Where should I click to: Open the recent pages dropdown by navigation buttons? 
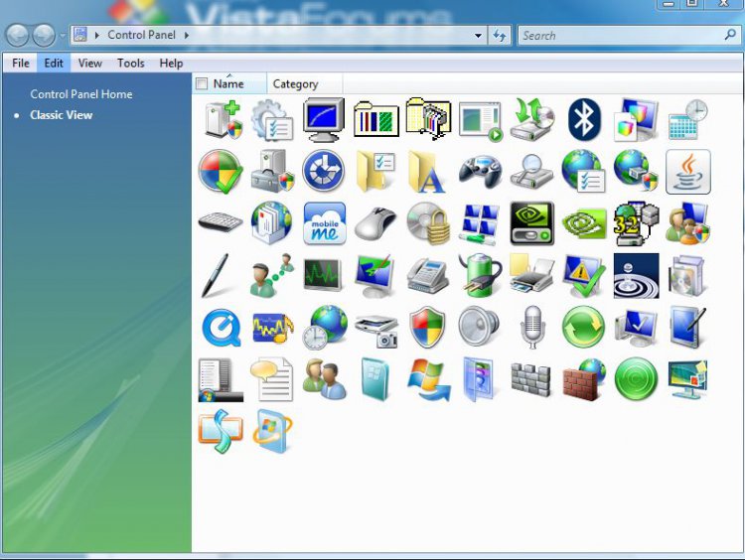tap(63, 36)
